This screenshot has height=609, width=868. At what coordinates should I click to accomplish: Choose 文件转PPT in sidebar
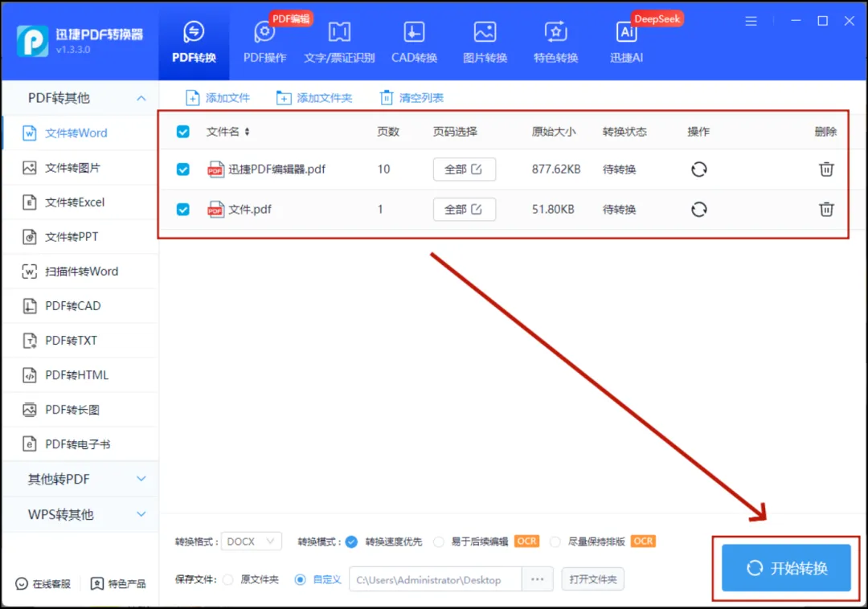pyautogui.click(x=80, y=237)
